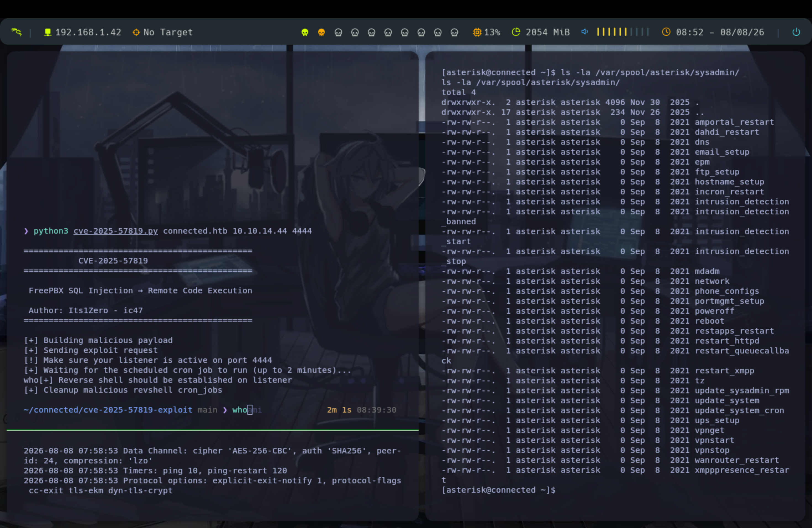The height and width of the screenshot is (528, 812).
Task: Click the main git branch label
Action: point(207,410)
